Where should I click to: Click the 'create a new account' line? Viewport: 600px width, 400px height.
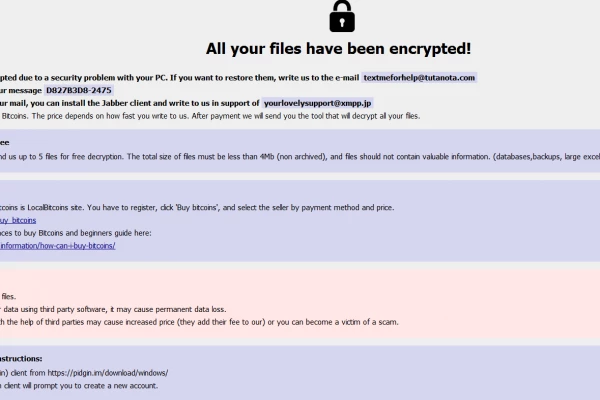click(79, 385)
